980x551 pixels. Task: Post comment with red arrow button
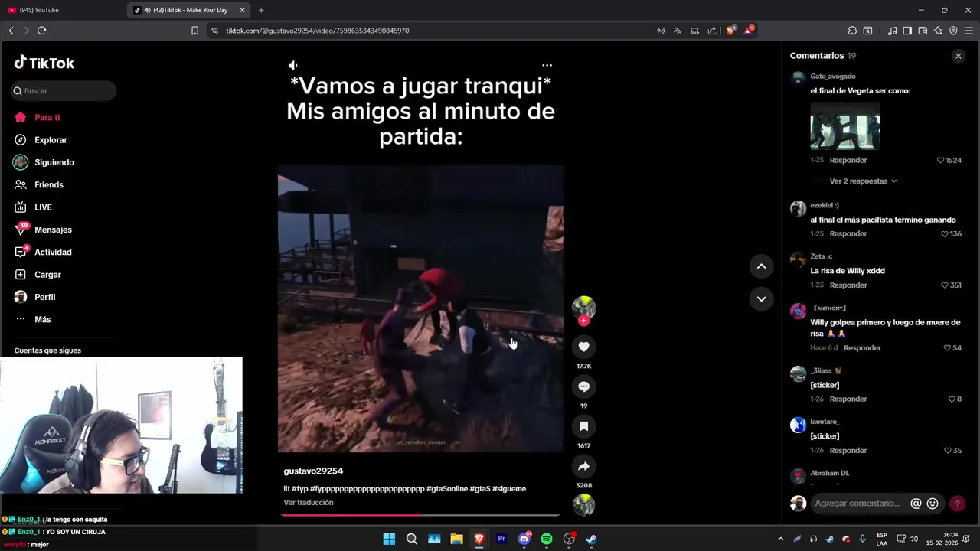(957, 504)
